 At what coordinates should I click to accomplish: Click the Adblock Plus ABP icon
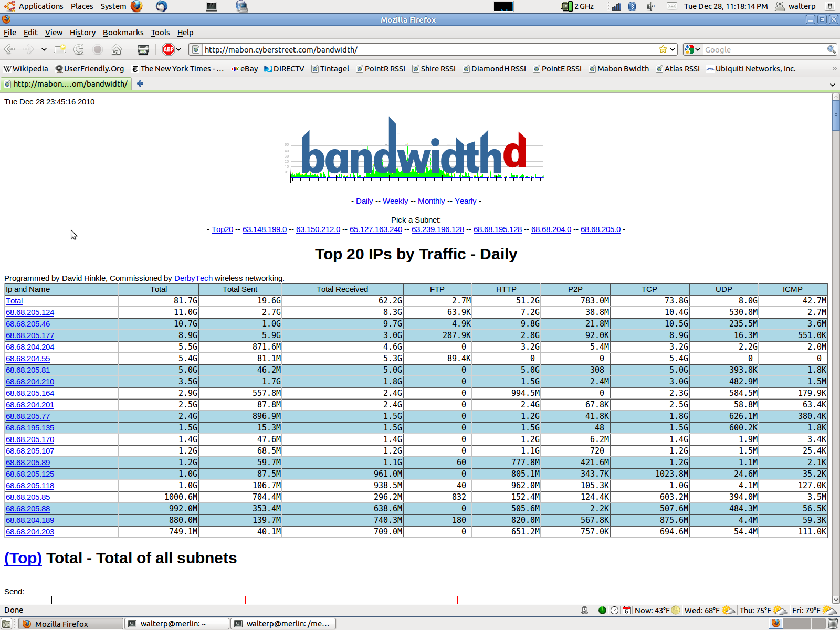(x=168, y=49)
